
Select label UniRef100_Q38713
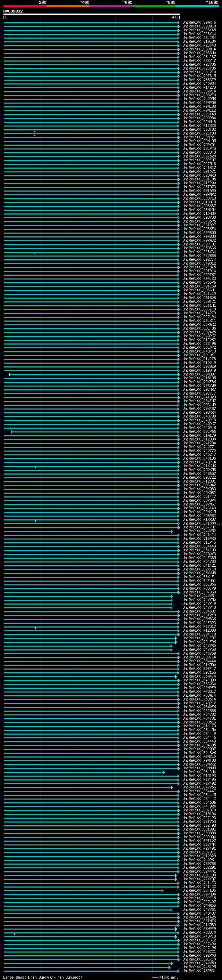pyautogui.click(x=199, y=198)
